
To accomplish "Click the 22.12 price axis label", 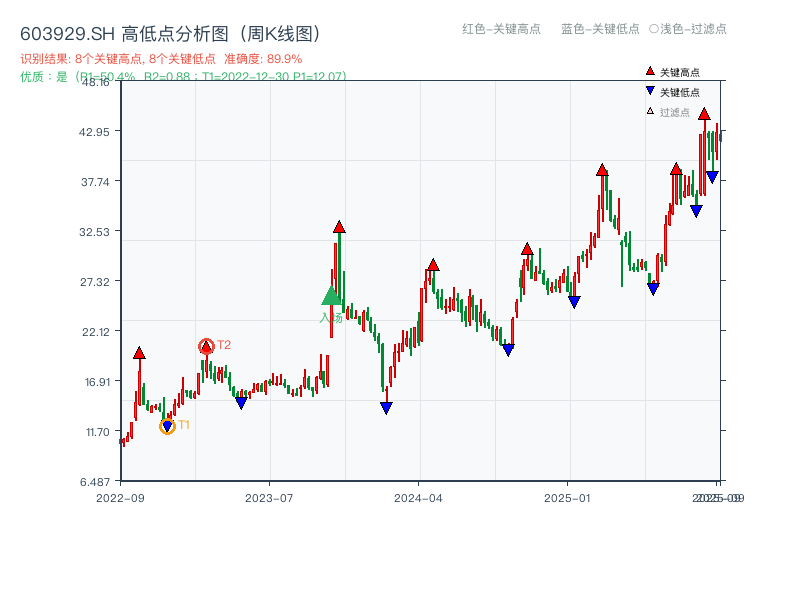I will [x=95, y=332].
